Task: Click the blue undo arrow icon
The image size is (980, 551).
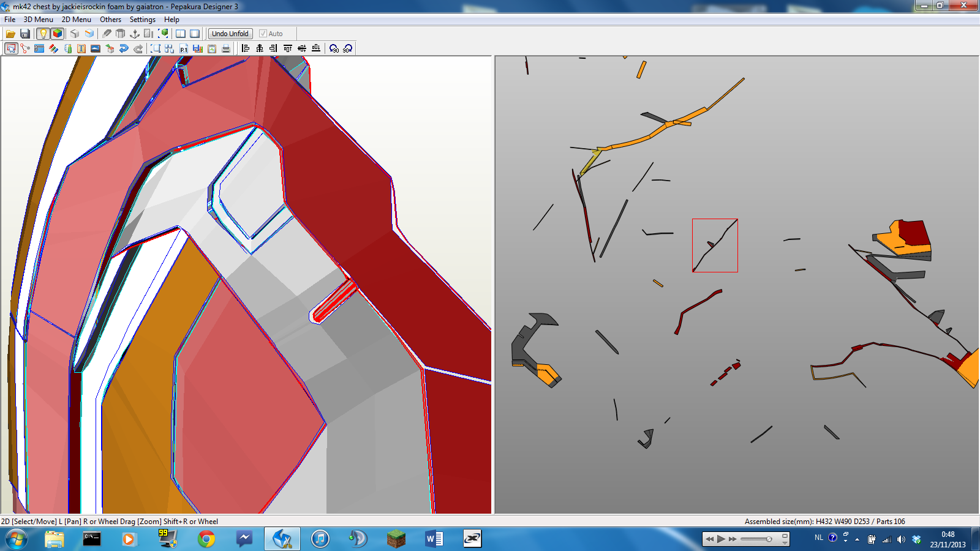Action: [x=124, y=48]
